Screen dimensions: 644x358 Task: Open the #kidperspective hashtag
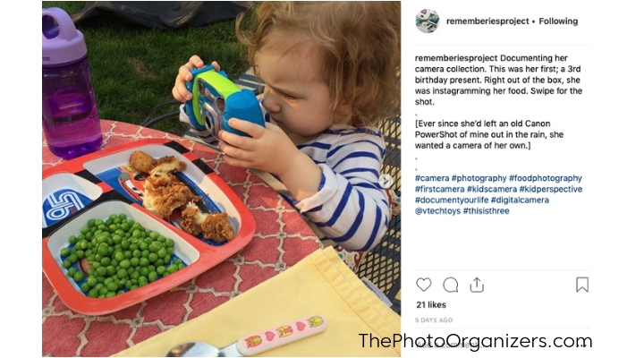(x=551, y=189)
